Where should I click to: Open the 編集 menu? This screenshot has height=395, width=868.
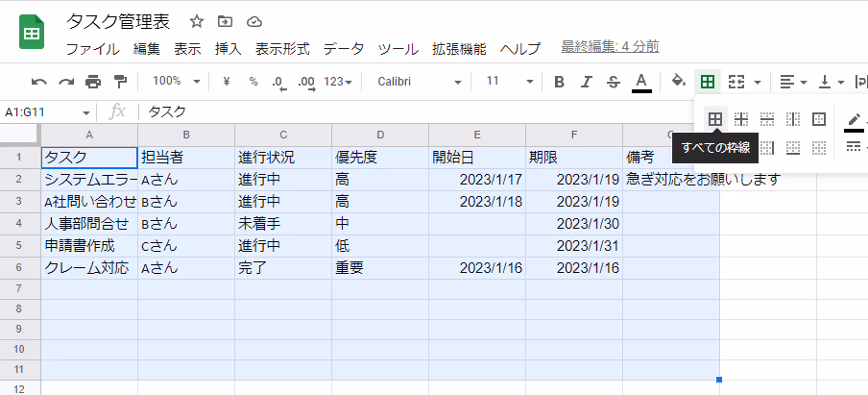pyautogui.click(x=147, y=49)
